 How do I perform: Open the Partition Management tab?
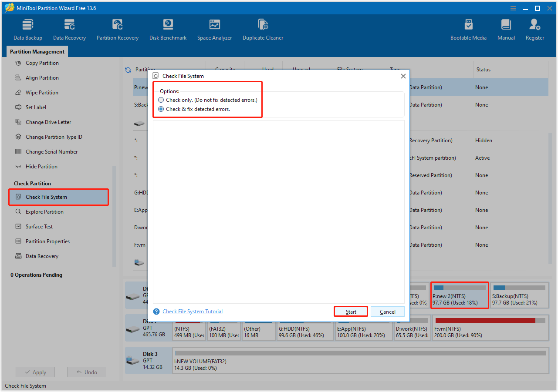[37, 52]
